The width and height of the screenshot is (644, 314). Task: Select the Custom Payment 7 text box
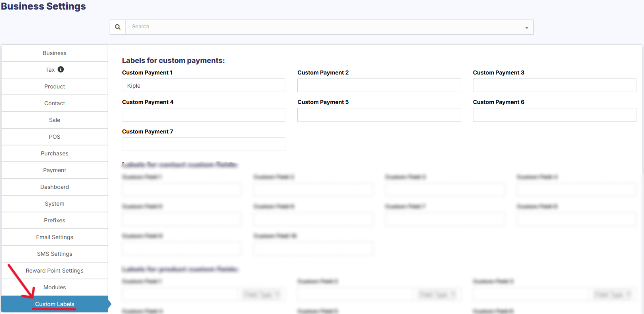click(203, 145)
